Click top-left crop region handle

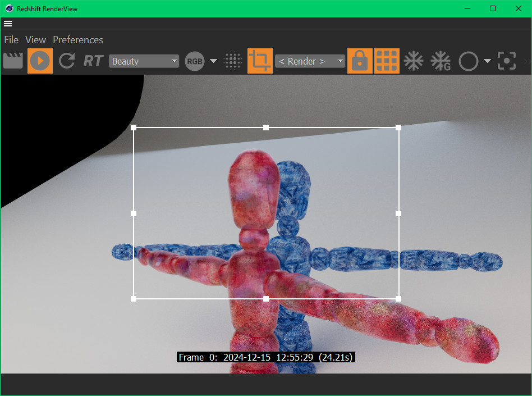pos(134,128)
